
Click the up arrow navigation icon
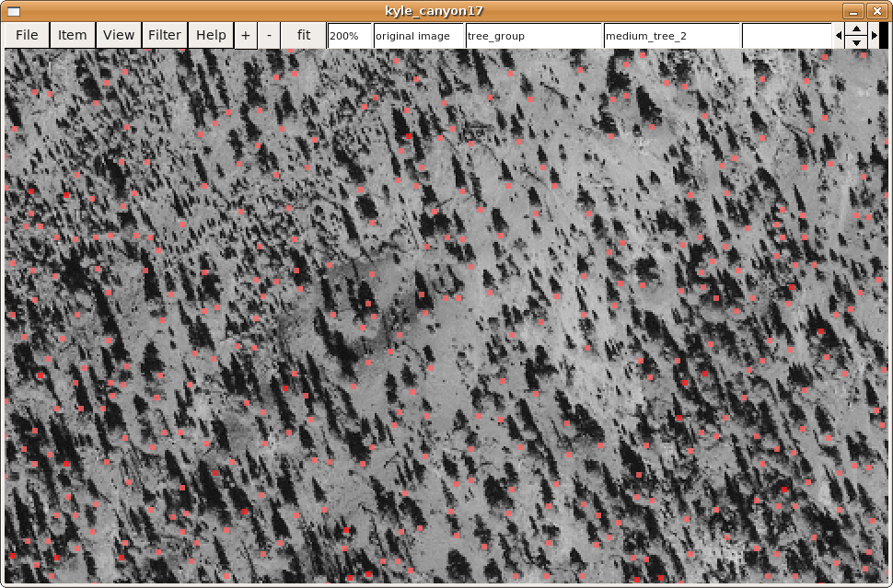click(856, 29)
